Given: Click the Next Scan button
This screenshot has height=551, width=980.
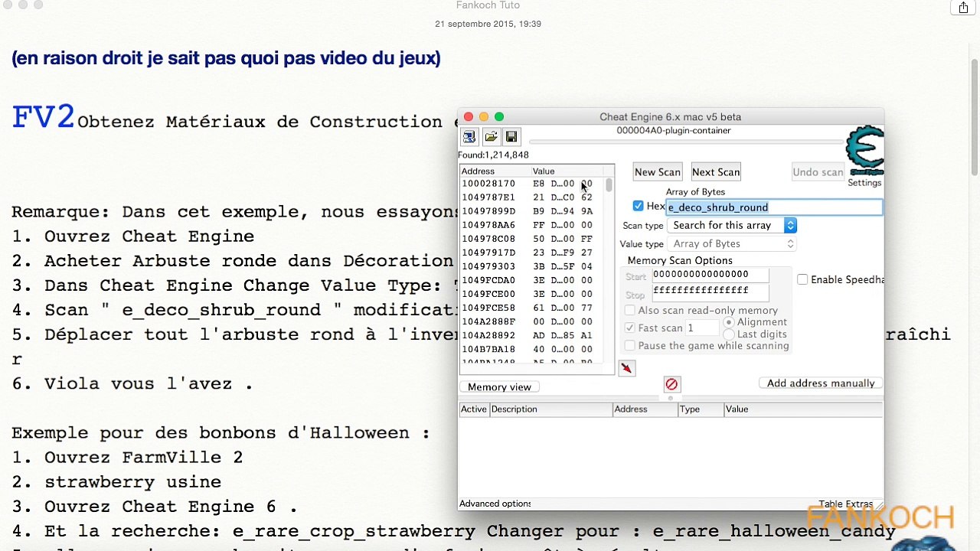Looking at the screenshot, I should point(716,172).
